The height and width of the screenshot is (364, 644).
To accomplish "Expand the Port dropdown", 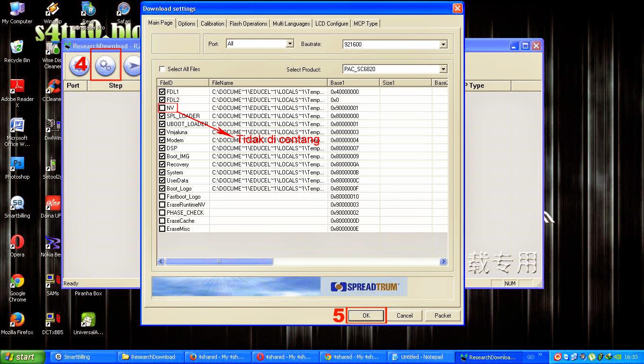I will (290, 44).
